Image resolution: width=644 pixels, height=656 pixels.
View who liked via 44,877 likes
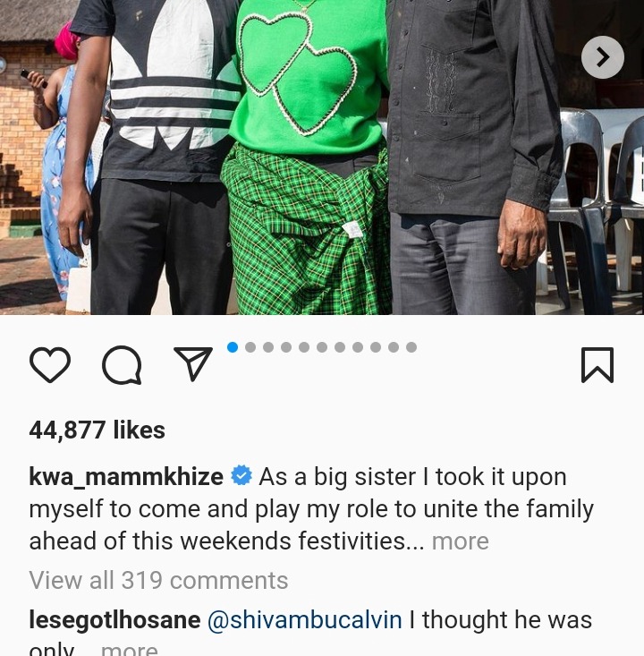point(97,430)
